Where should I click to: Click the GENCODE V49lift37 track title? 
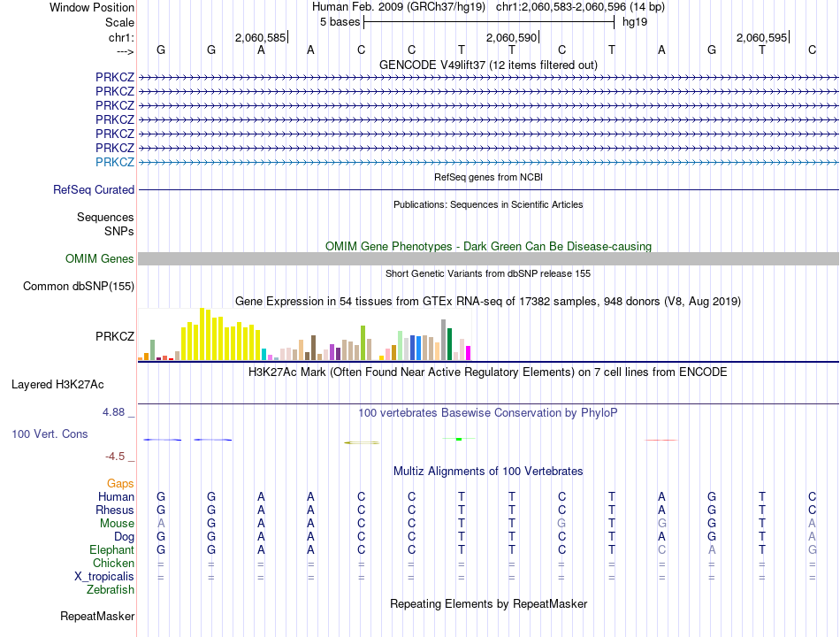point(488,65)
